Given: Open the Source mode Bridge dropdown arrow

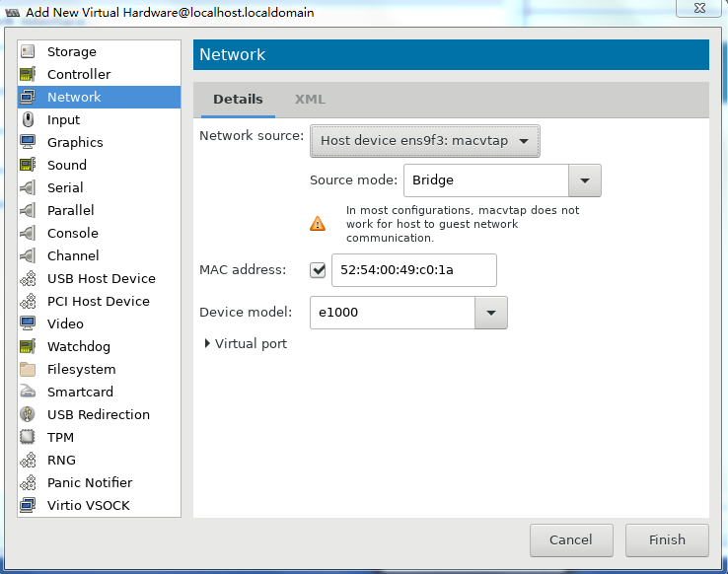Looking at the screenshot, I should pos(585,180).
